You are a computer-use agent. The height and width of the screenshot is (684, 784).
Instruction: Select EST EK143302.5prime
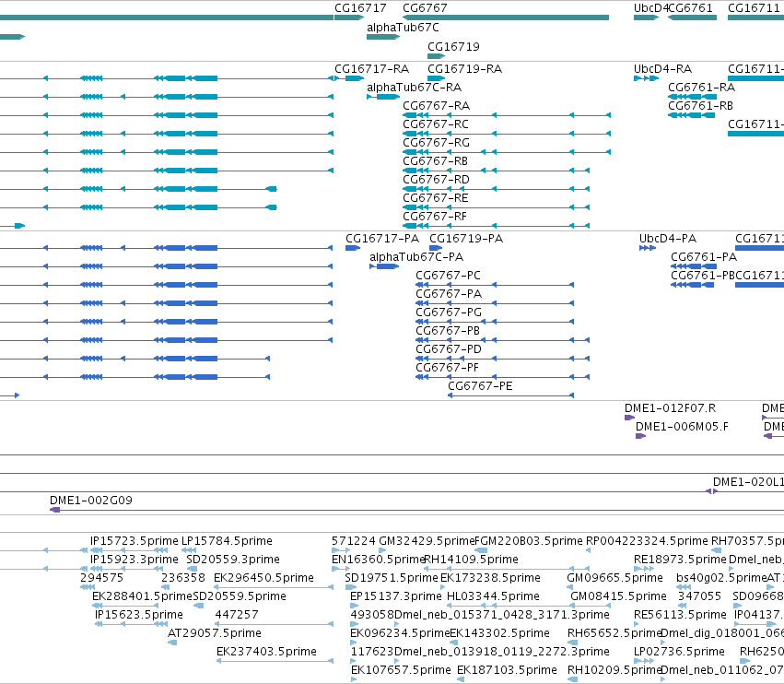[x=499, y=633]
